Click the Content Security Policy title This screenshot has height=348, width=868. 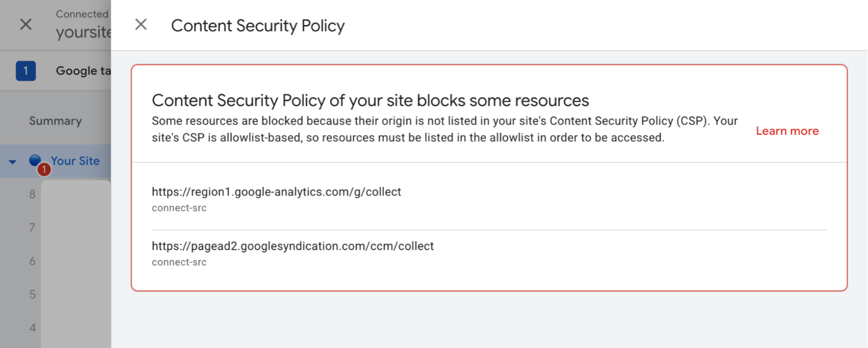258,26
